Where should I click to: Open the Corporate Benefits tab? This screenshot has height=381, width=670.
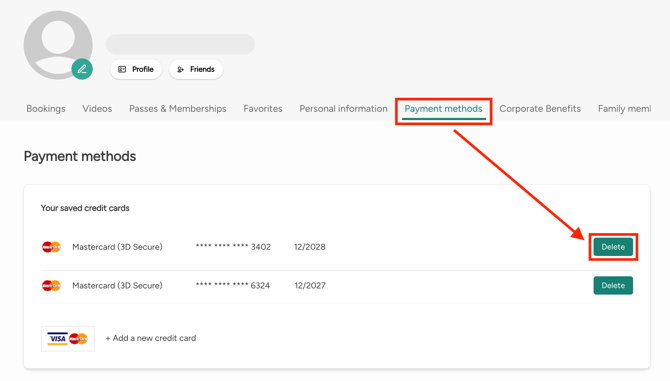click(540, 108)
